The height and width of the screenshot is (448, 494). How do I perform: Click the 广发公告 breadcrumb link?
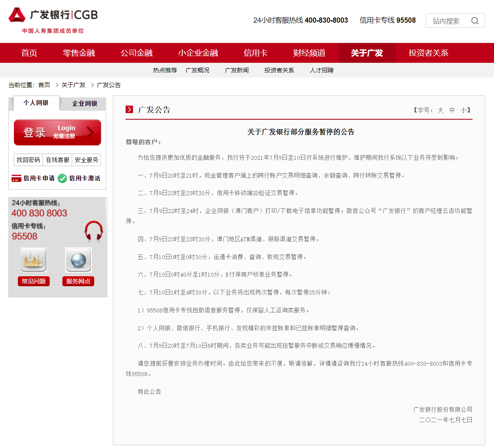point(109,85)
